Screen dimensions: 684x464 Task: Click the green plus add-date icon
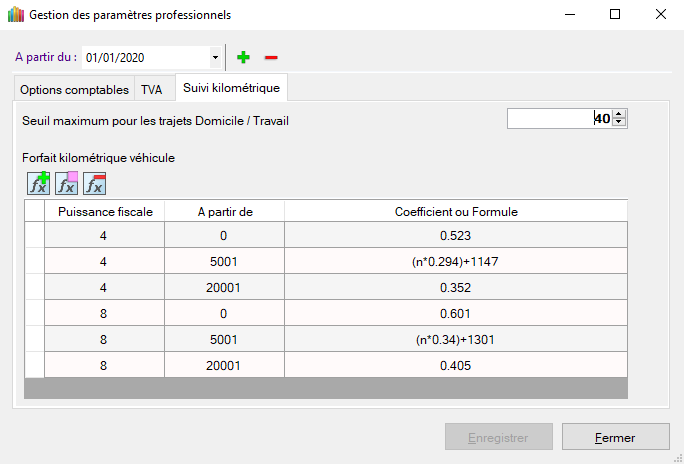(x=243, y=57)
